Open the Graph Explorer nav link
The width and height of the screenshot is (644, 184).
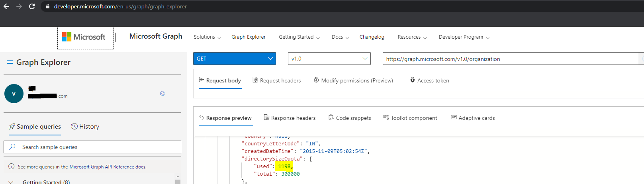point(249,37)
